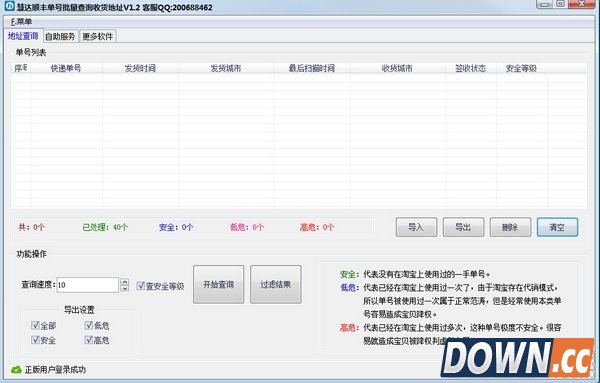Click the 功能操作 group label
Screen dimensions: 600x383
point(31,254)
